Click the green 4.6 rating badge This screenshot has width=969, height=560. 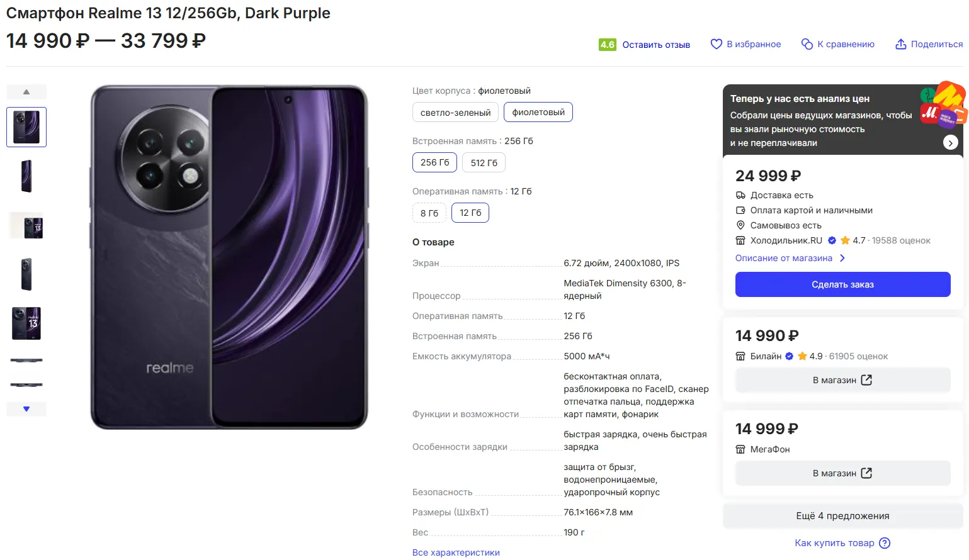pos(607,45)
